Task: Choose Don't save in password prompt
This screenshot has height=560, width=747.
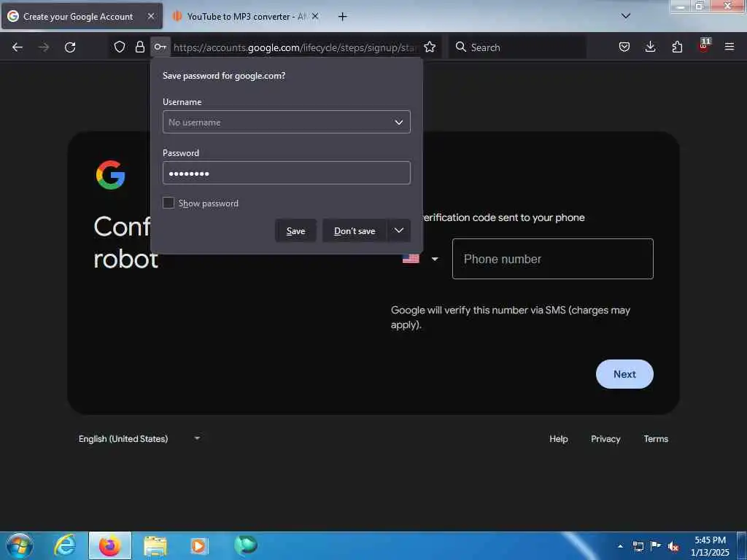Action: pyautogui.click(x=355, y=231)
